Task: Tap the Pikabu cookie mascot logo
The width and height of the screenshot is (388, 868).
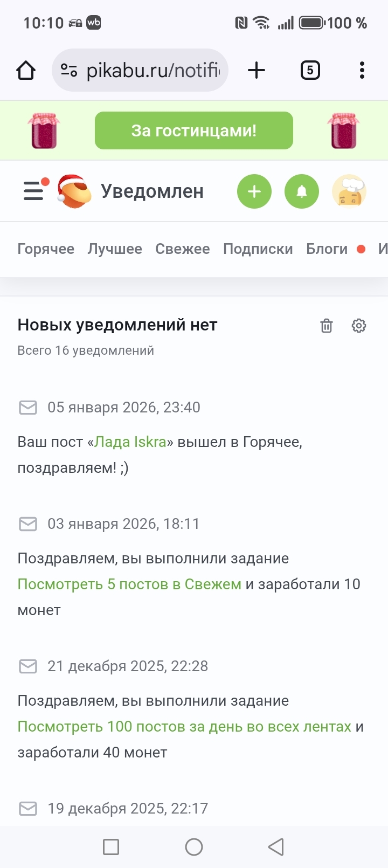Action: coord(74,191)
